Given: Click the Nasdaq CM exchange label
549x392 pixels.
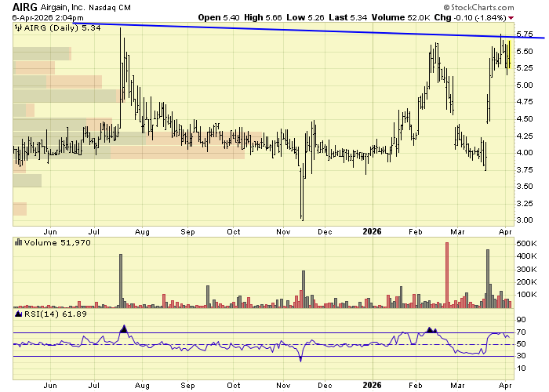Looking at the screenshot, I should click(110, 7).
